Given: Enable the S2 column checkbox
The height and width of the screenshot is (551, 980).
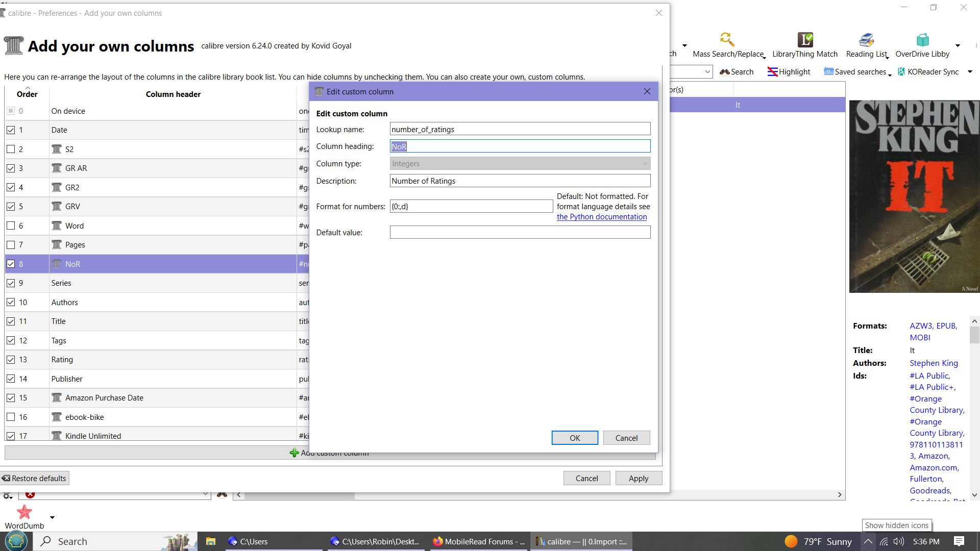Looking at the screenshot, I should click(x=11, y=149).
